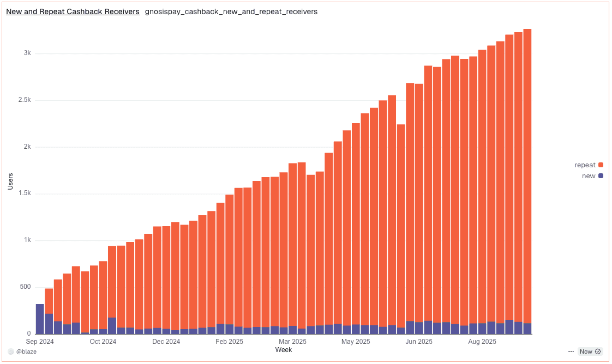Click the gnosispay_cashback_new_and_repeat_receivers query name
Image resolution: width=612 pixels, height=364 pixels.
[x=231, y=11]
